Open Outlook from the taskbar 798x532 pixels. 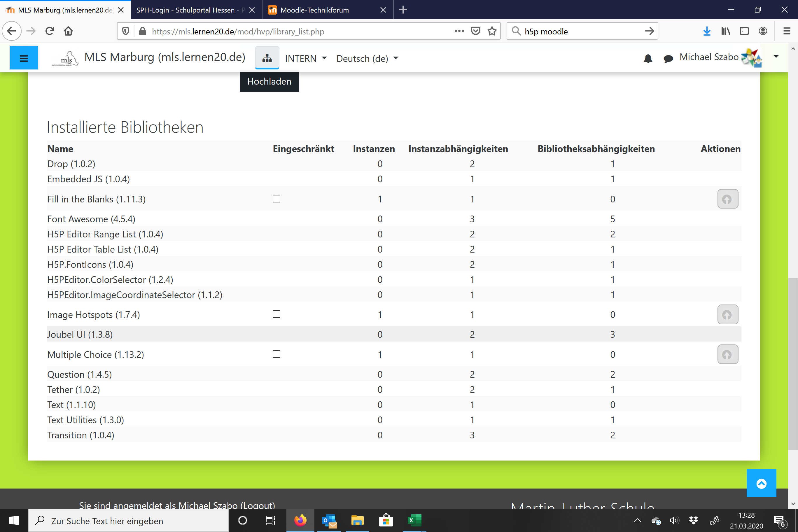point(329,520)
